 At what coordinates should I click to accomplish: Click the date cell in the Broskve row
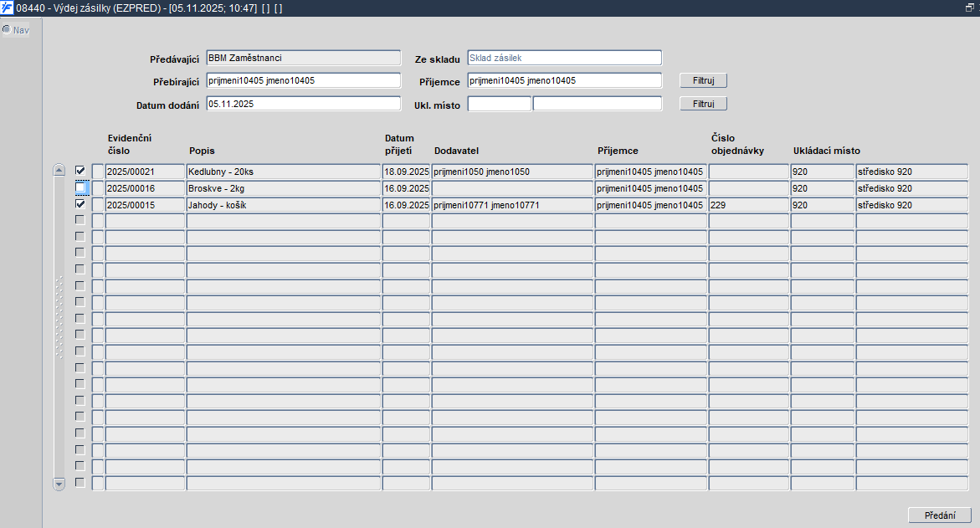pyautogui.click(x=406, y=188)
